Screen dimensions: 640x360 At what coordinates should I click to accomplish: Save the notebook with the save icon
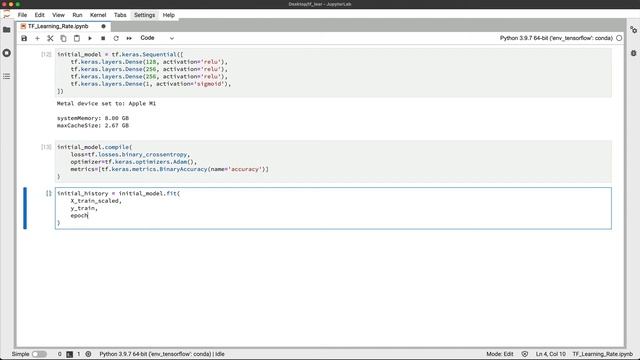[x=24, y=38]
